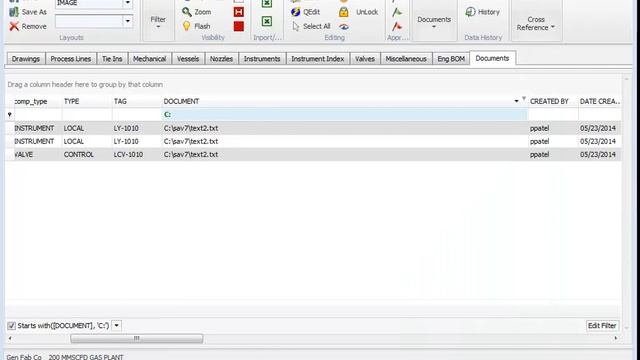Click the Zoom magnifier icon

187,12
